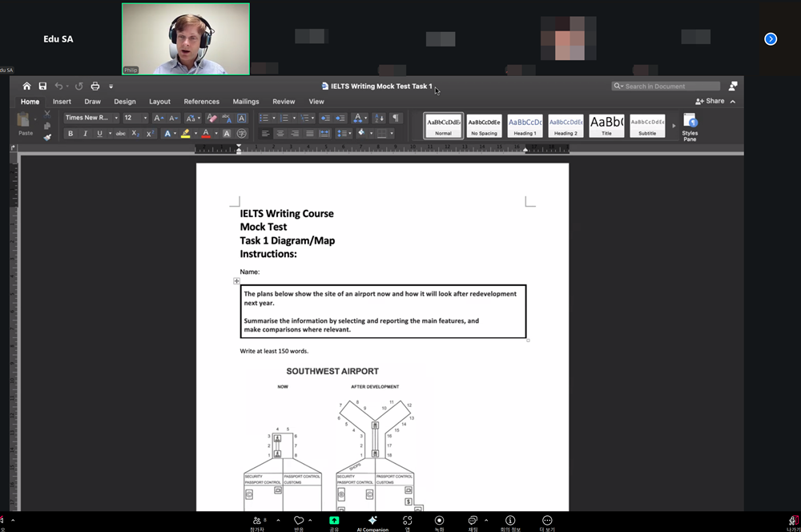Image resolution: width=801 pixels, height=532 pixels.
Task: Click the Share button
Action: point(710,101)
